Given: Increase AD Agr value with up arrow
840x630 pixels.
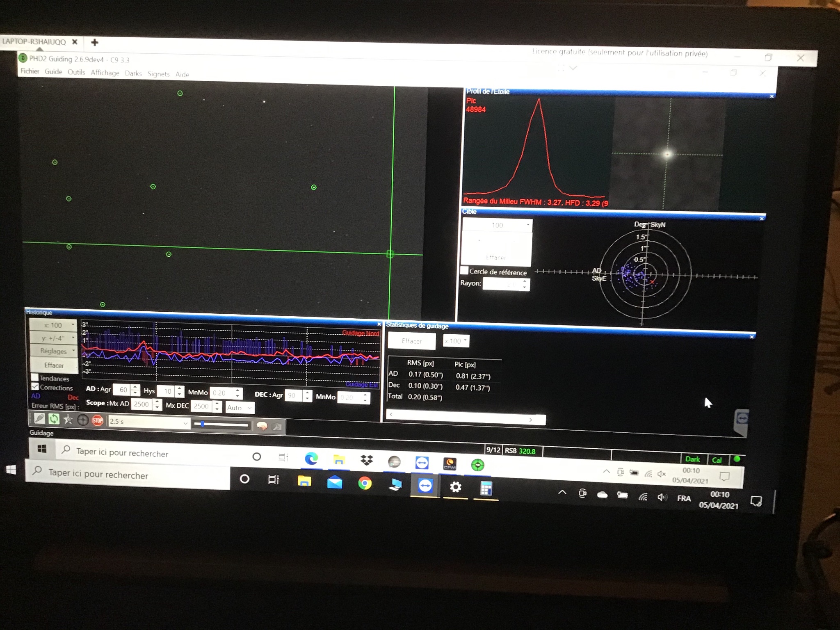Looking at the screenshot, I should tap(135, 387).
